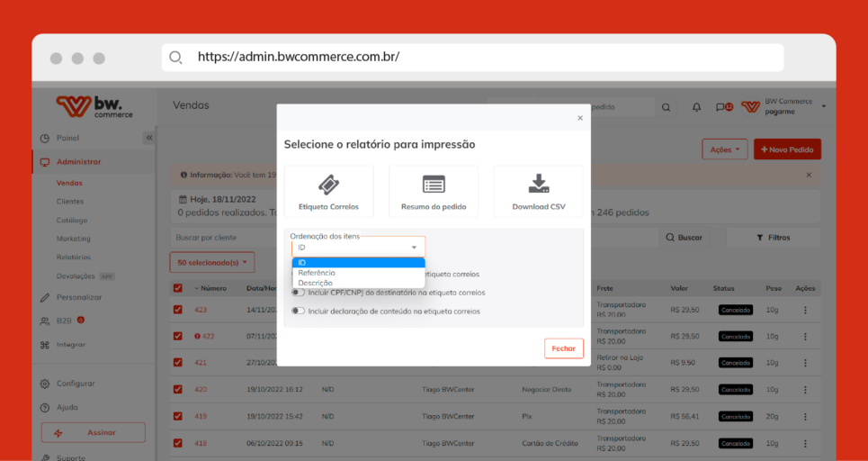868x461 pixels.
Task: Open the Filtros button
Action: click(774, 238)
